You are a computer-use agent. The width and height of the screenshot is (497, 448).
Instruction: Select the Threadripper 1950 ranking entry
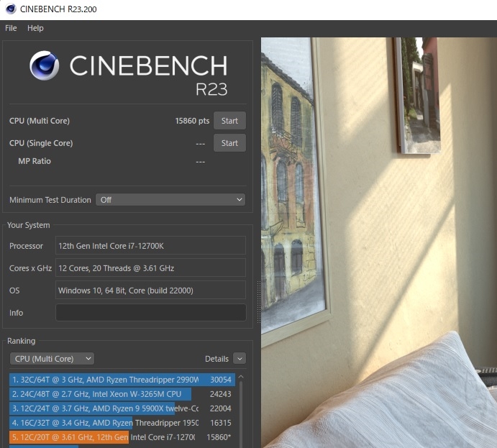(122, 423)
